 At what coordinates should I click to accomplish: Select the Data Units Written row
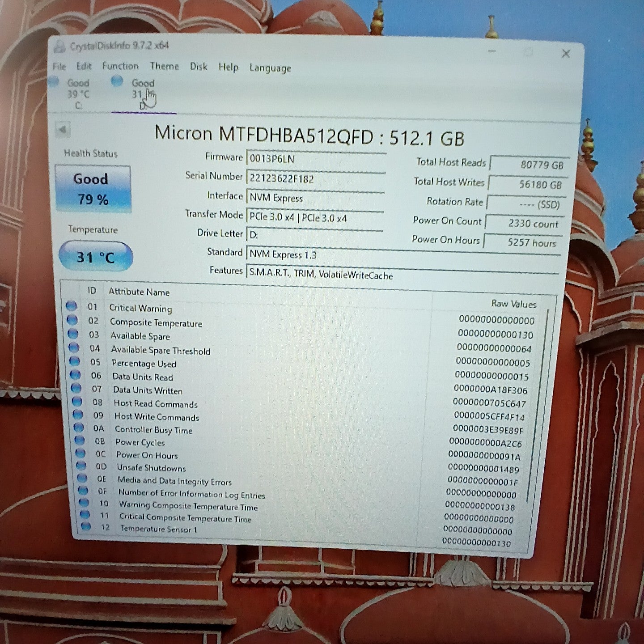point(268,390)
